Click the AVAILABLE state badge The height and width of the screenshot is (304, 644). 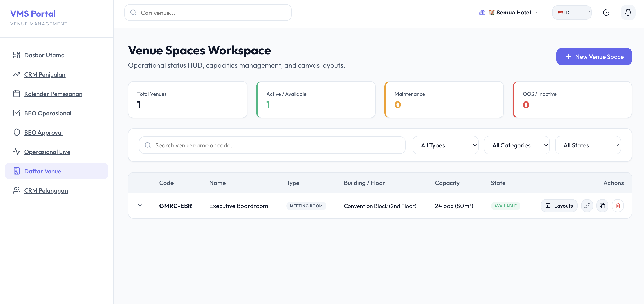(x=505, y=206)
